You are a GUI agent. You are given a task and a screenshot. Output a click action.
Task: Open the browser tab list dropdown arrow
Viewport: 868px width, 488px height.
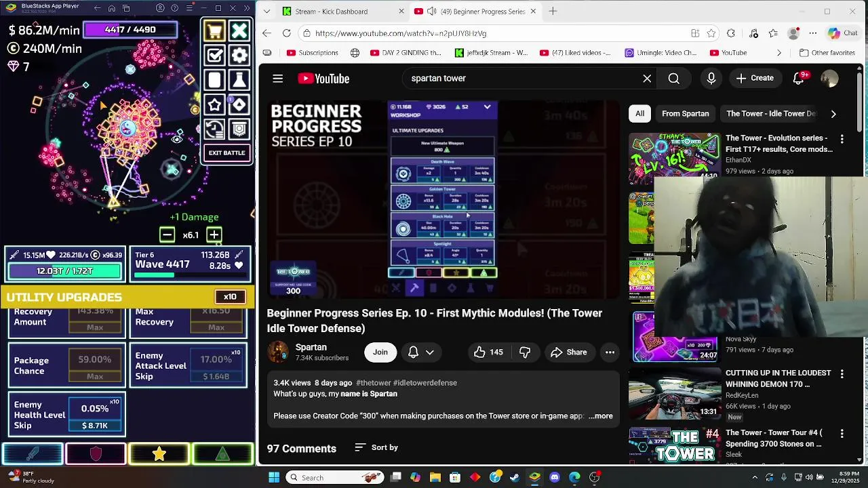(267, 11)
